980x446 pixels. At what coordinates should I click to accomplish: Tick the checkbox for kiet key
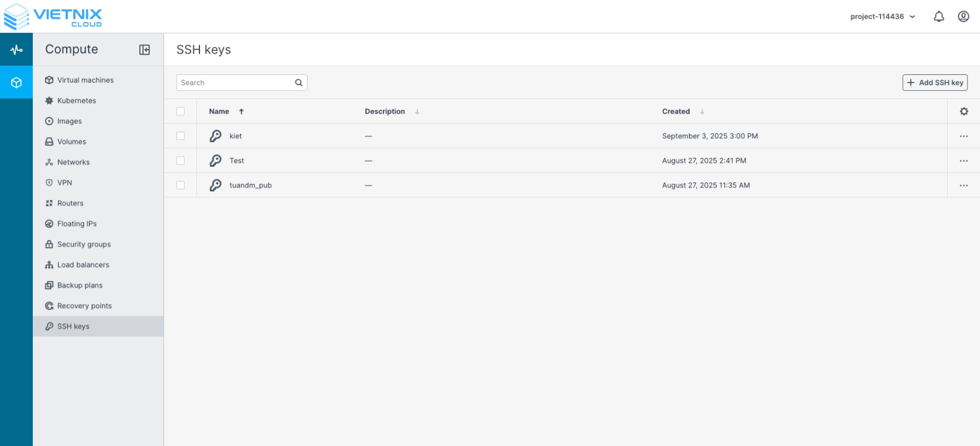pos(180,136)
